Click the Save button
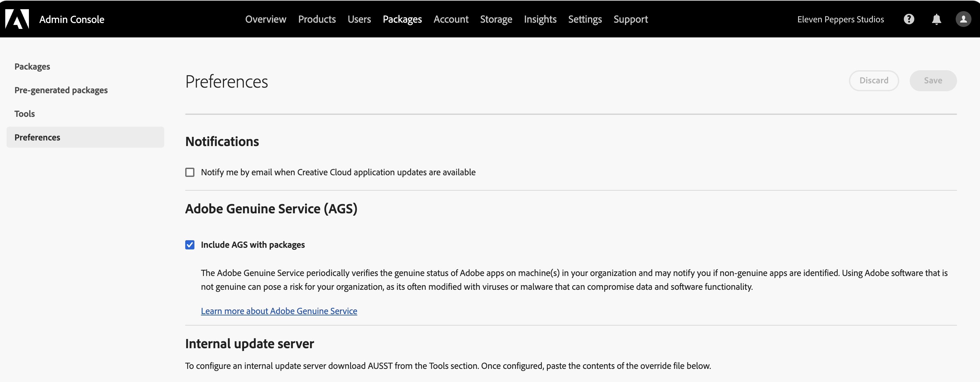Screen dimensions: 980x382 933,81
